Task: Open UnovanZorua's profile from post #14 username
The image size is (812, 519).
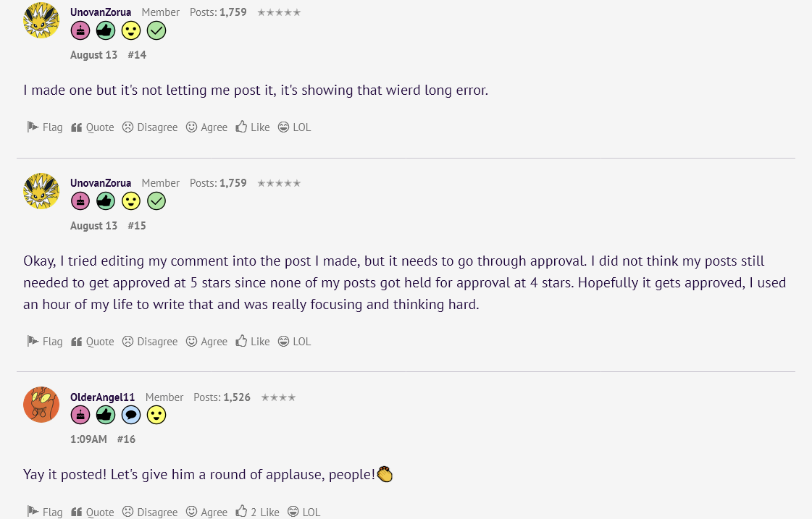Action: [x=101, y=12]
